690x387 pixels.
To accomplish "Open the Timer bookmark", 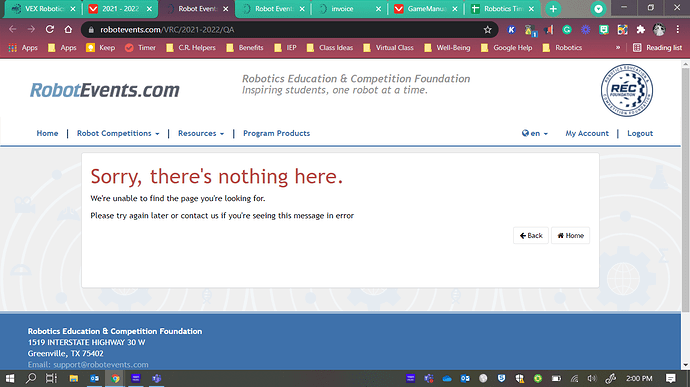I will [x=140, y=48].
